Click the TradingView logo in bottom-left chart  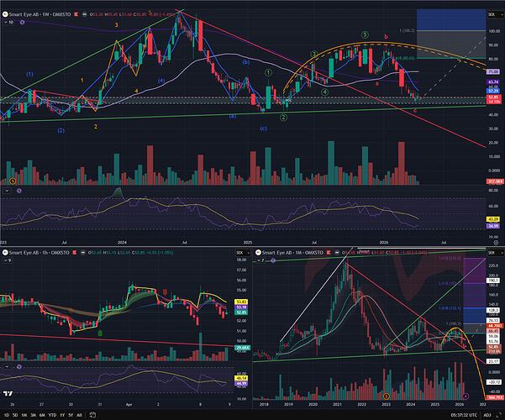click(8, 394)
